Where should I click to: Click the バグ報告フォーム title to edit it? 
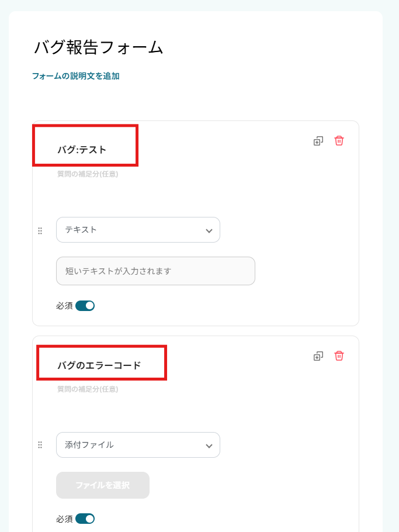point(99,48)
